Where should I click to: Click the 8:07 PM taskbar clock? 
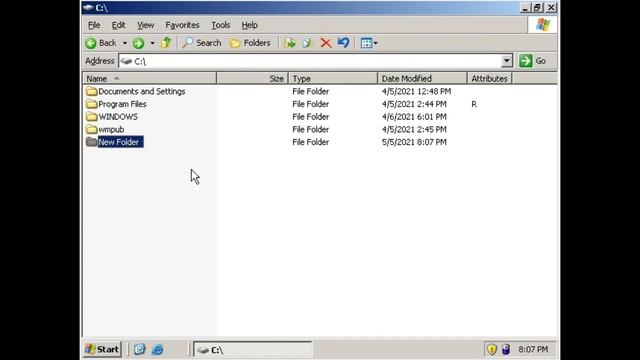(533, 349)
